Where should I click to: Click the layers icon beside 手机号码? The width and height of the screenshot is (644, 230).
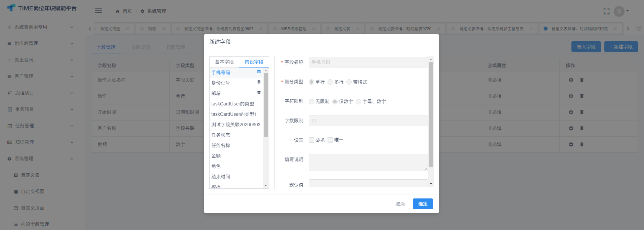[x=259, y=72]
